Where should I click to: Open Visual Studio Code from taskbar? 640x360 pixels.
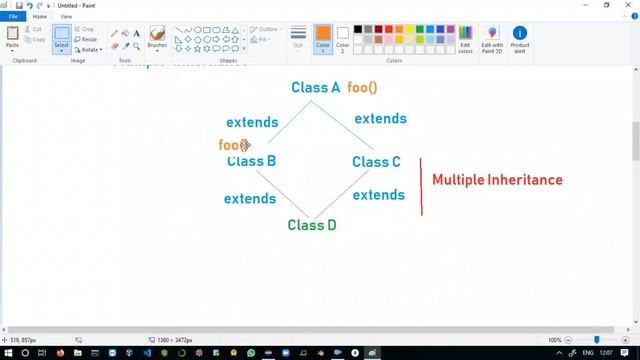tap(147, 353)
